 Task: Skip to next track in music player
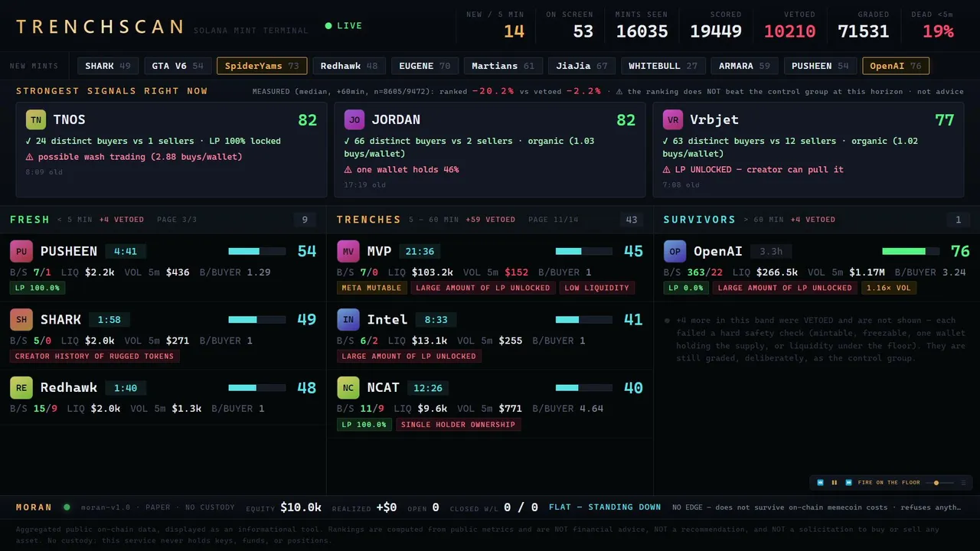point(848,483)
